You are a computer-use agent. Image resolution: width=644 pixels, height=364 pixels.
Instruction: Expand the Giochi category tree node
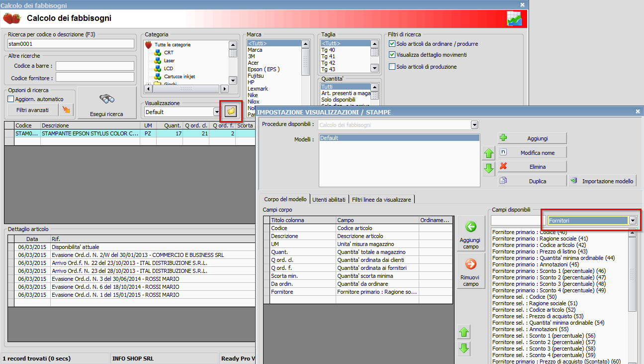[148, 85]
